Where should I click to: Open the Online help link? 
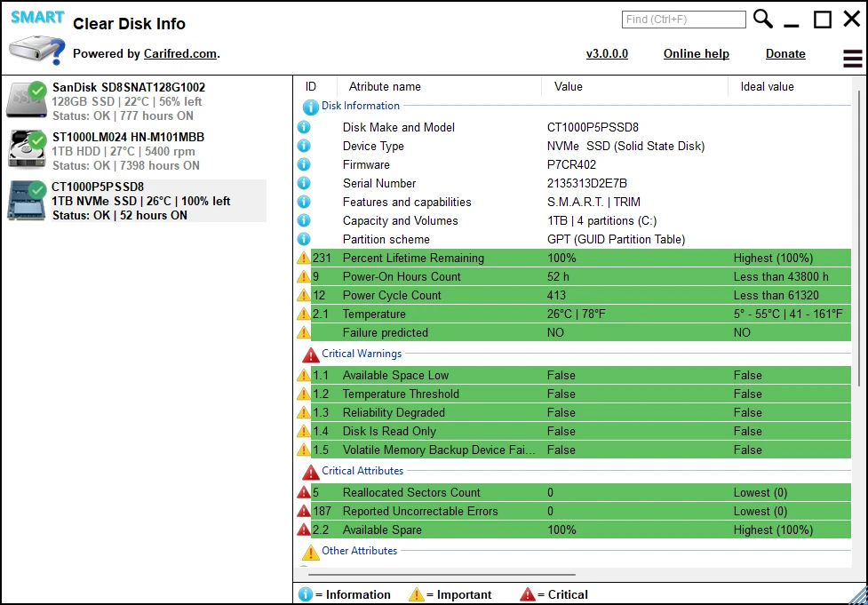(697, 53)
